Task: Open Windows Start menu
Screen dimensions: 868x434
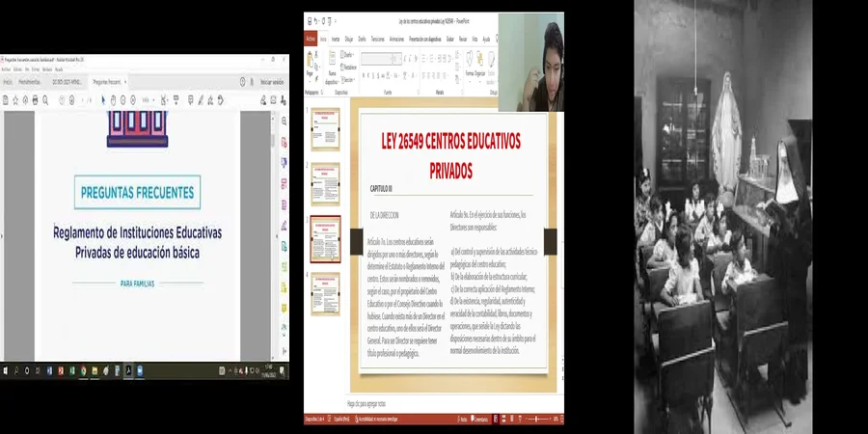Action: coord(5,371)
